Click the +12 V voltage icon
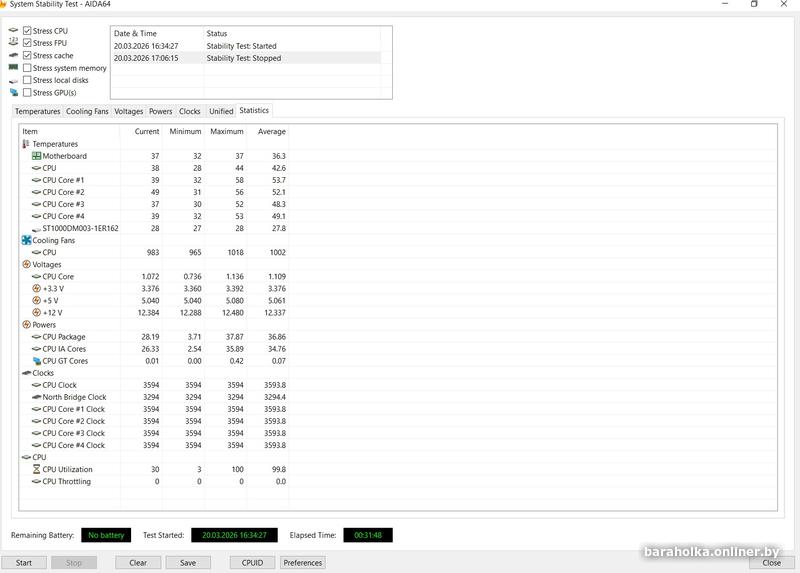This screenshot has width=800, height=573. pos(36,313)
